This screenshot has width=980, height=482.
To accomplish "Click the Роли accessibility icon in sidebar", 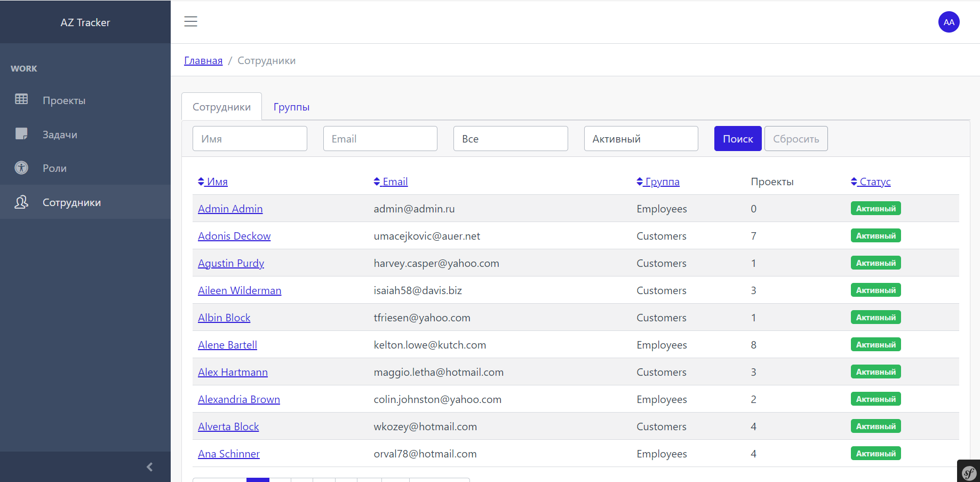I will [x=21, y=168].
